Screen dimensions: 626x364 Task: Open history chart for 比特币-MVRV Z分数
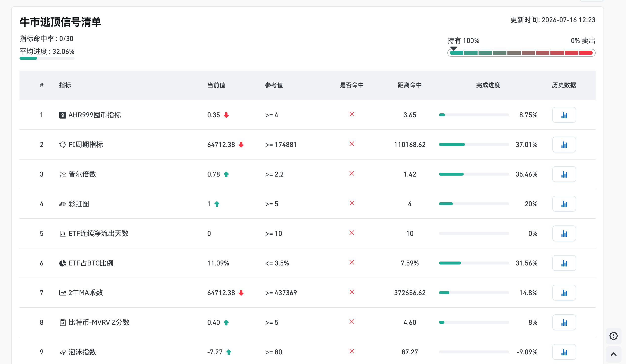564,322
